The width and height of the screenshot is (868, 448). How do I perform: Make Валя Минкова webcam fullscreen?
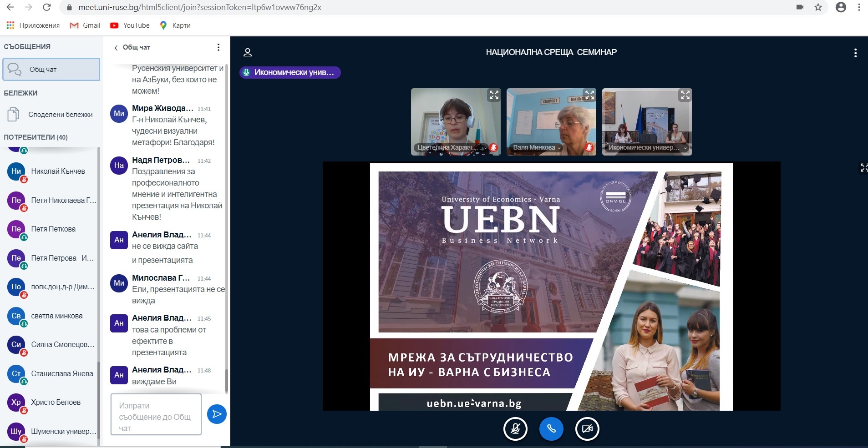pos(589,95)
